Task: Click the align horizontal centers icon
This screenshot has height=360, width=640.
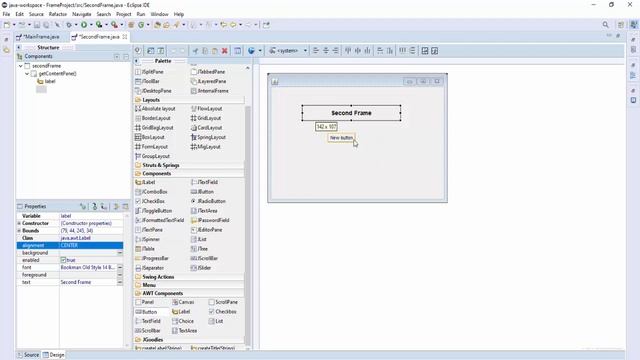Action: click(x=326, y=51)
